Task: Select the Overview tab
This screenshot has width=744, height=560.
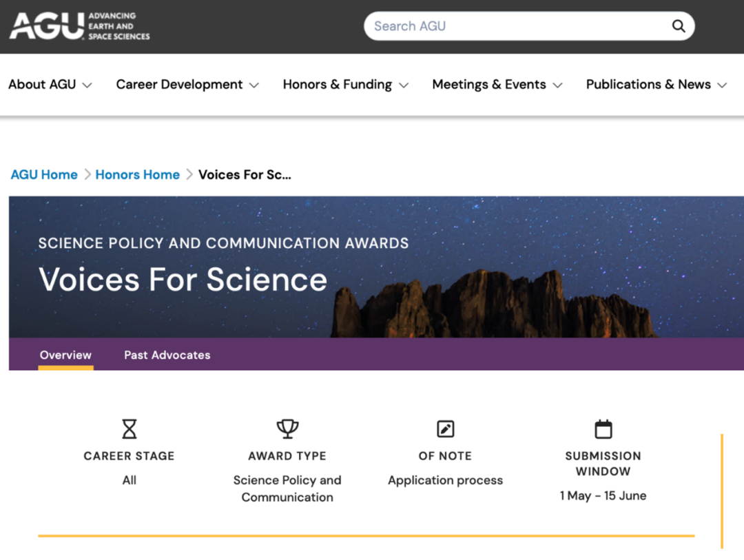Action: tap(65, 355)
